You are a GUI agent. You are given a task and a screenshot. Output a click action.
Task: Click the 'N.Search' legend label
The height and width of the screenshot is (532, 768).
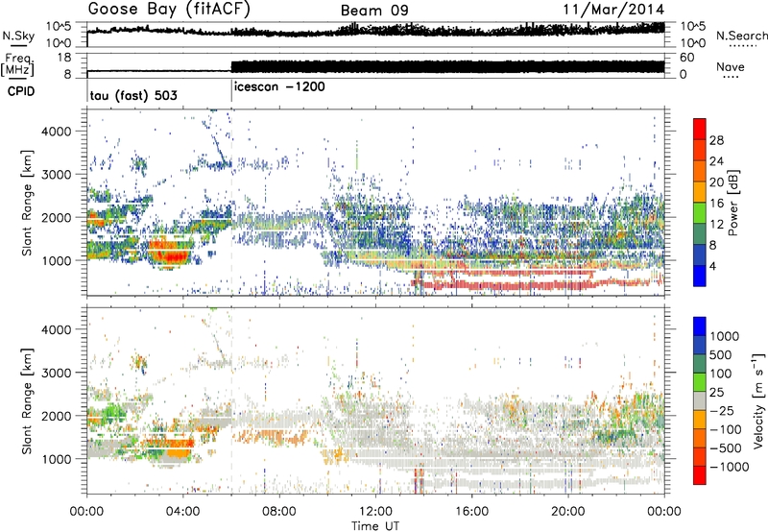(741, 36)
